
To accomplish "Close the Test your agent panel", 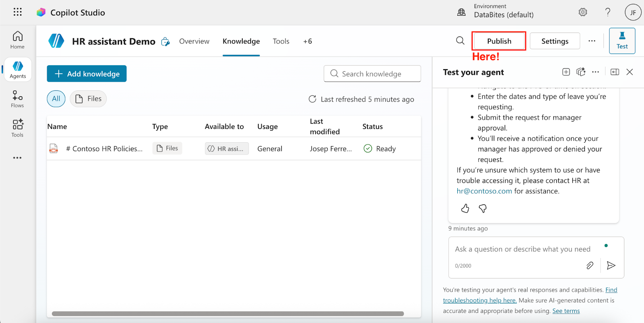I will [630, 72].
